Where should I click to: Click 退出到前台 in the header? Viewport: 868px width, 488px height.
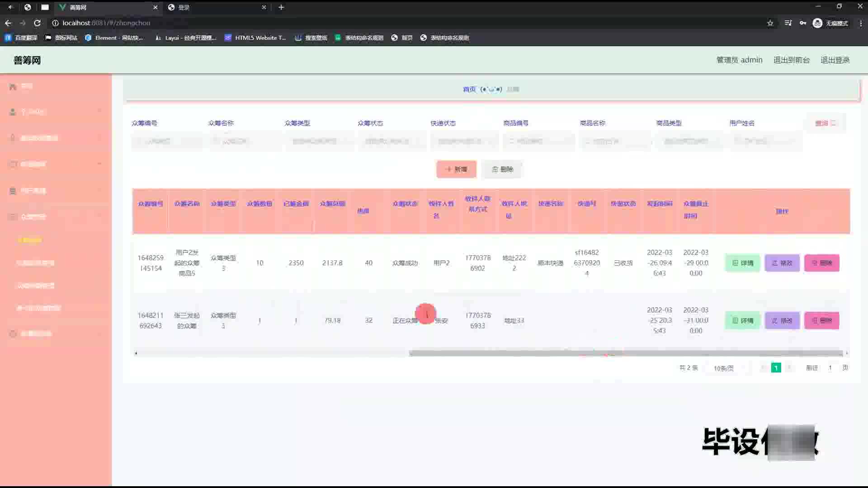click(x=791, y=60)
